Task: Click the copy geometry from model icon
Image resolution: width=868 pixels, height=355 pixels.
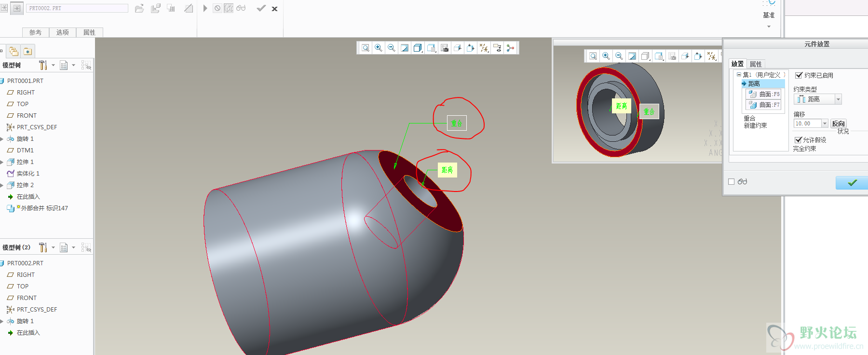Action: coord(156,8)
